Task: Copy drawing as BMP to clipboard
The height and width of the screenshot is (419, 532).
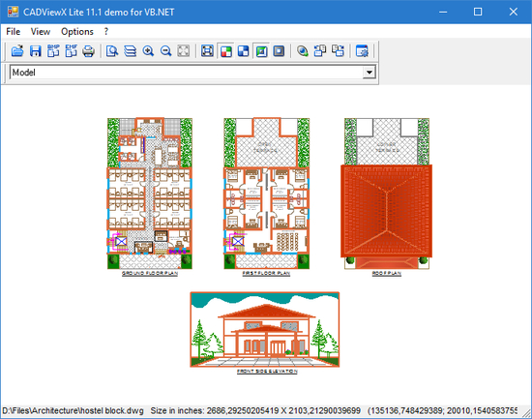Action: (53, 51)
